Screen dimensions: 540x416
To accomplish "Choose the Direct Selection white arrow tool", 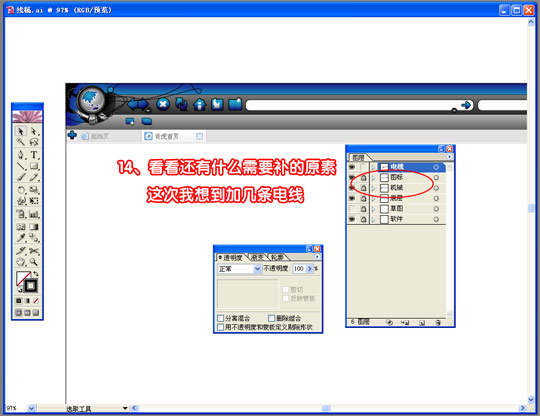I will click(x=34, y=131).
